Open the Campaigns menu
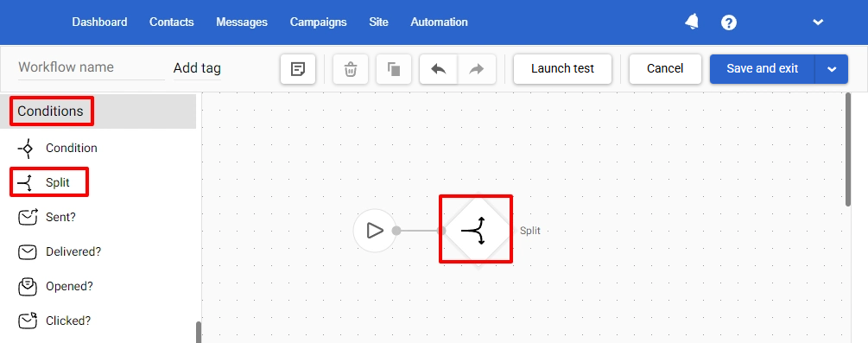The height and width of the screenshot is (343, 868). pos(319,22)
